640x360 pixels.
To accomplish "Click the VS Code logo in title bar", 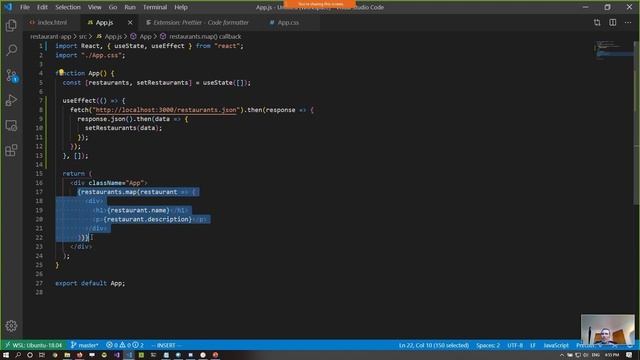I will tap(8, 7).
